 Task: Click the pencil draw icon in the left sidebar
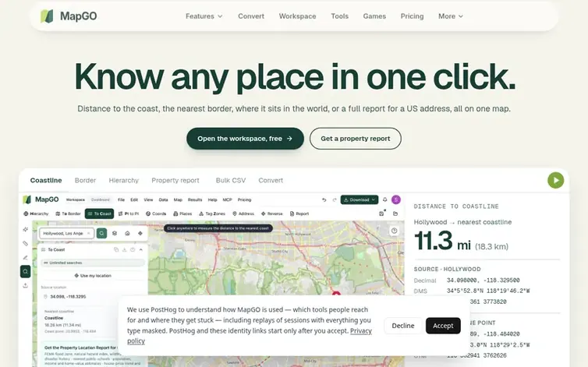coord(26,258)
